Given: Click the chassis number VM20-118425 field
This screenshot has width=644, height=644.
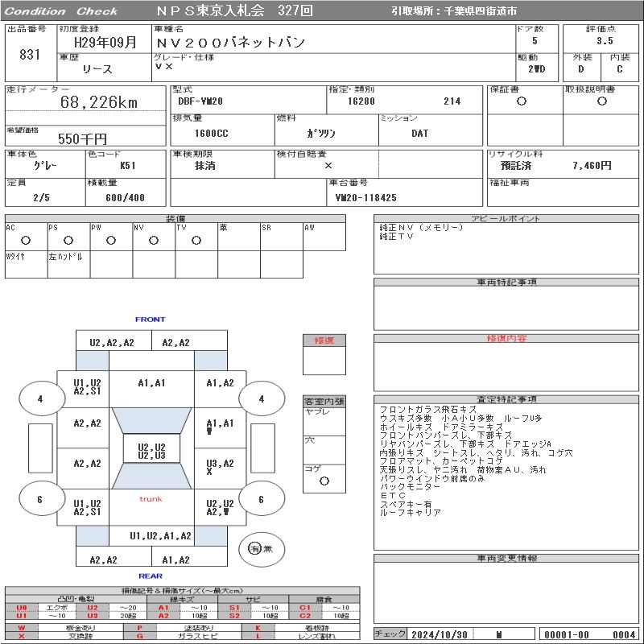Looking at the screenshot, I should 365,197.
